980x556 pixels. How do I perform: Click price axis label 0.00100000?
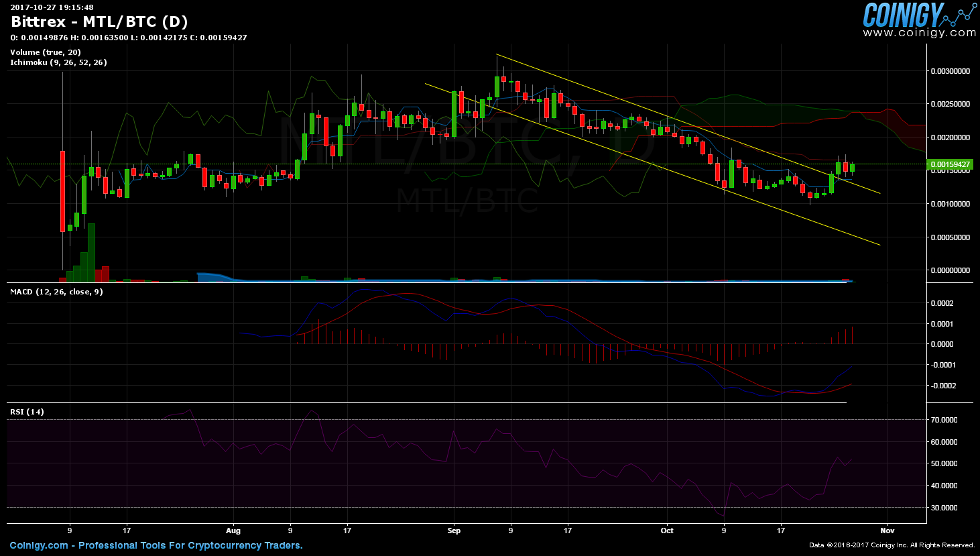pos(950,204)
